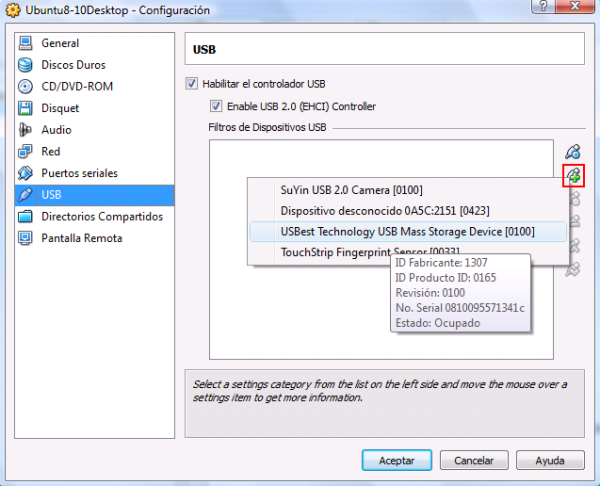Click the add filter from device icon
The height and width of the screenshot is (486, 600).
coord(573,176)
